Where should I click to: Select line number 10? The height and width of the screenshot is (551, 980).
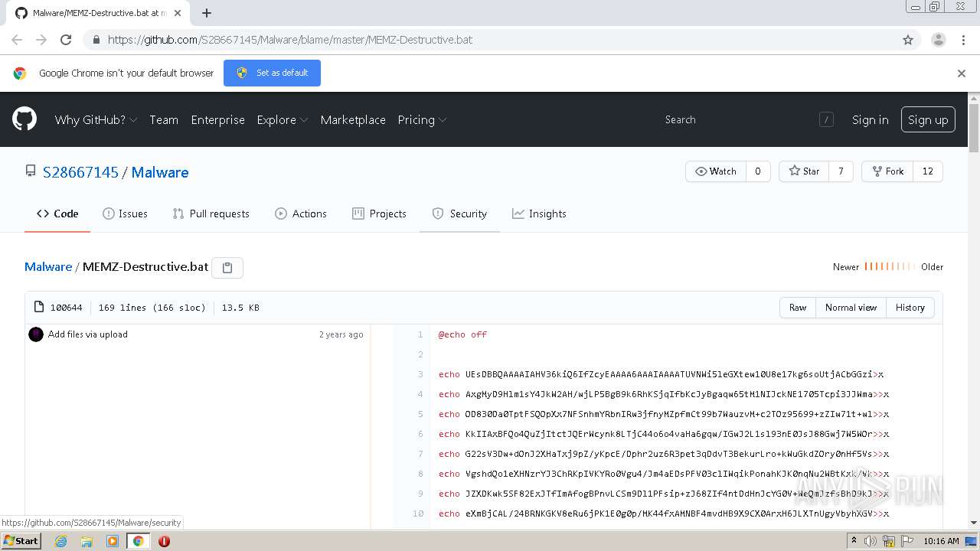coord(418,514)
